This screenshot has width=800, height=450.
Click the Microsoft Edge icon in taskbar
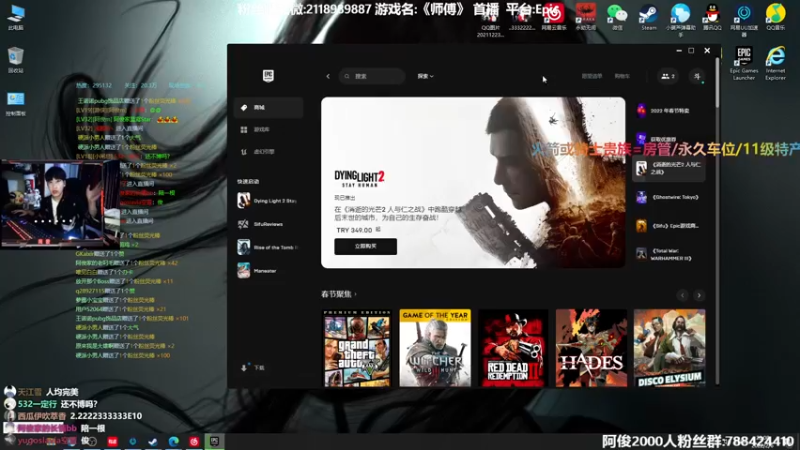tap(173, 442)
